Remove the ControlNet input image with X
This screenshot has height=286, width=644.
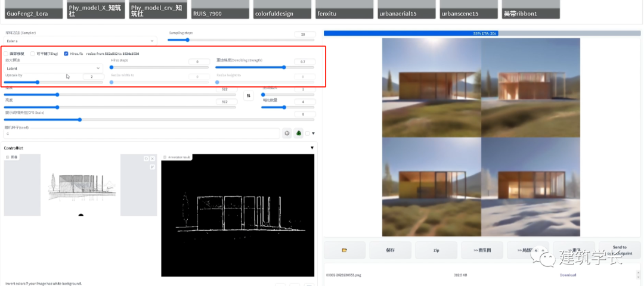pyautogui.click(x=152, y=158)
